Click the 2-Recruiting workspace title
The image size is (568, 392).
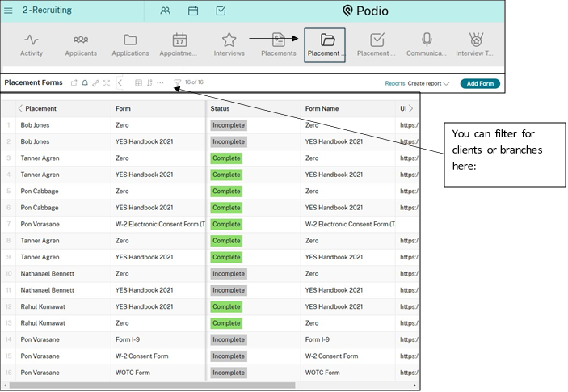point(47,11)
